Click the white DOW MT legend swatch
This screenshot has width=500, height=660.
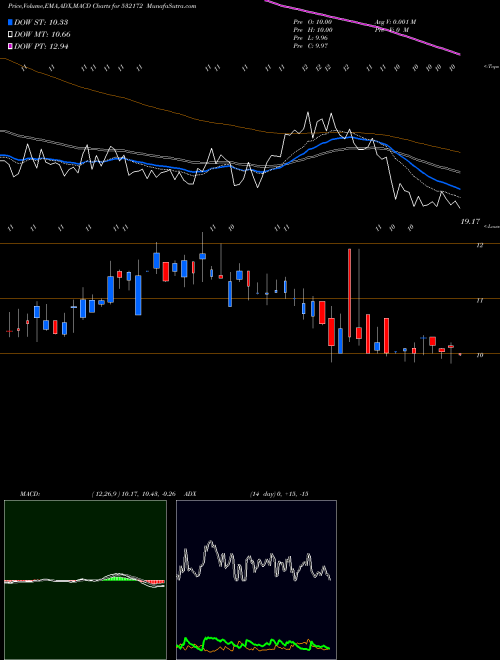[10, 35]
